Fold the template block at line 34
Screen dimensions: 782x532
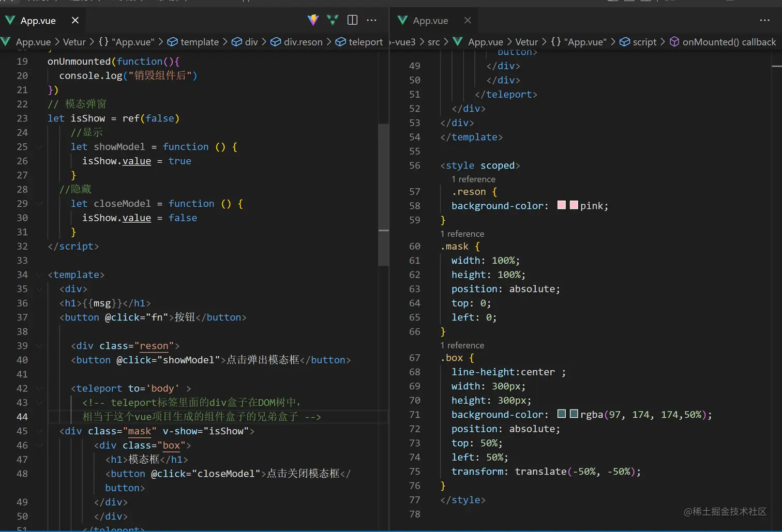pos(39,275)
